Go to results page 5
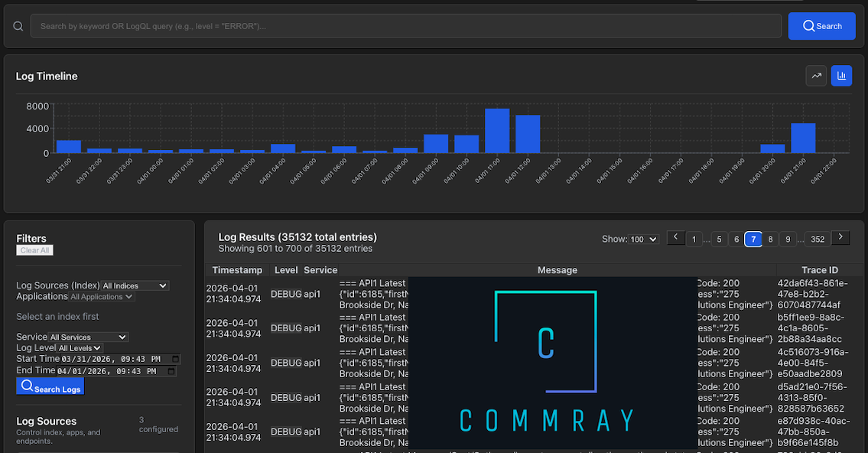The width and height of the screenshot is (868, 453). click(x=719, y=240)
